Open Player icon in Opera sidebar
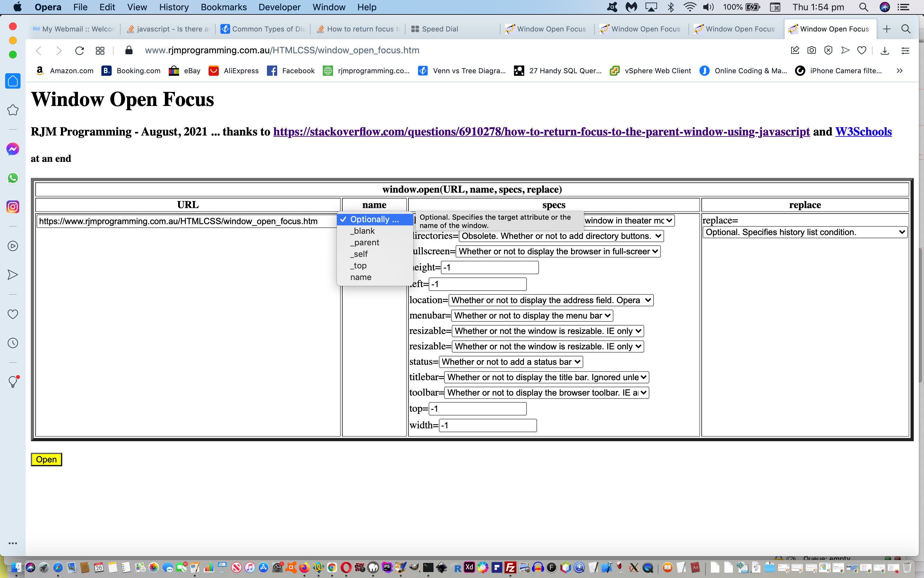This screenshot has height=578, width=924. tap(13, 246)
